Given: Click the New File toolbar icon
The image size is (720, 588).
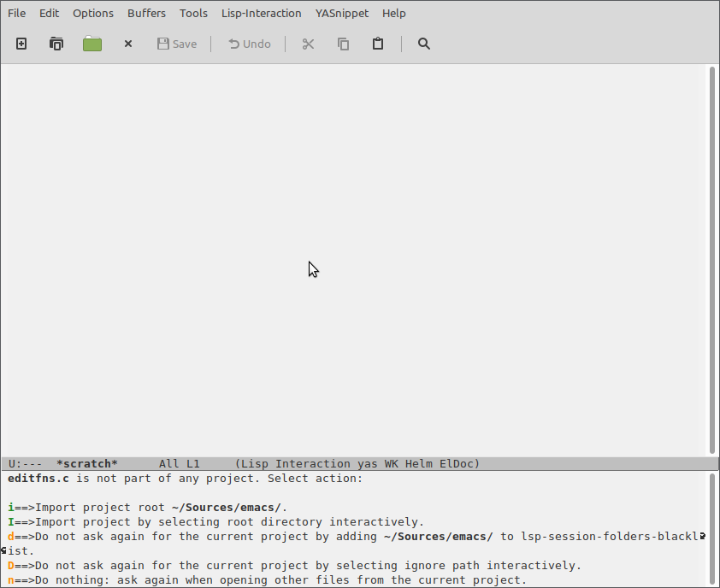Looking at the screenshot, I should pos(21,44).
